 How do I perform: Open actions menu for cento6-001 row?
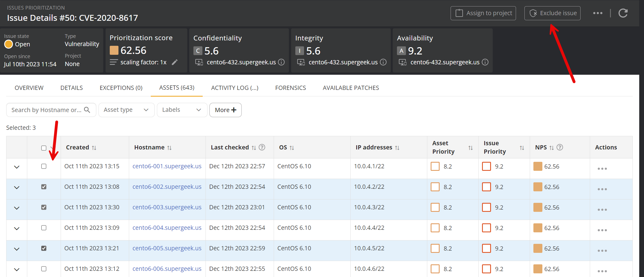(602, 169)
